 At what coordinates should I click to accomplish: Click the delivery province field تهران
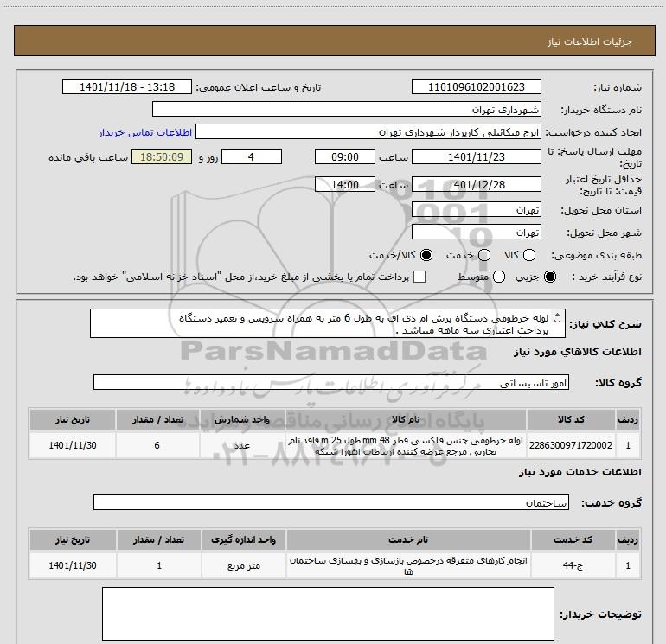click(x=476, y=209)
